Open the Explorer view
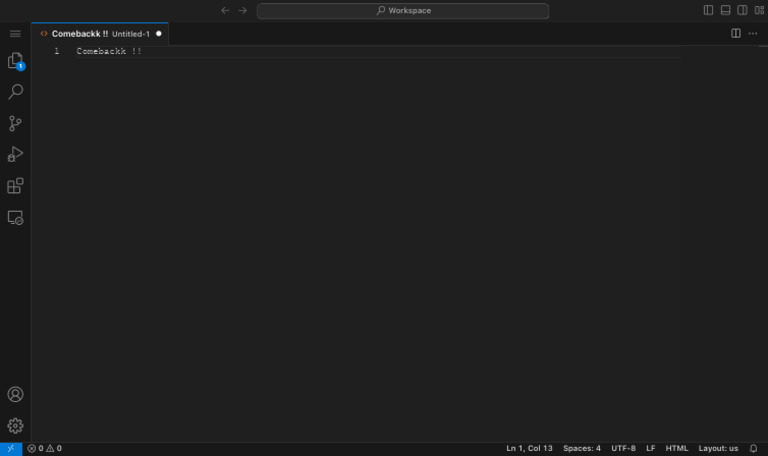 [x=15, y=61]
